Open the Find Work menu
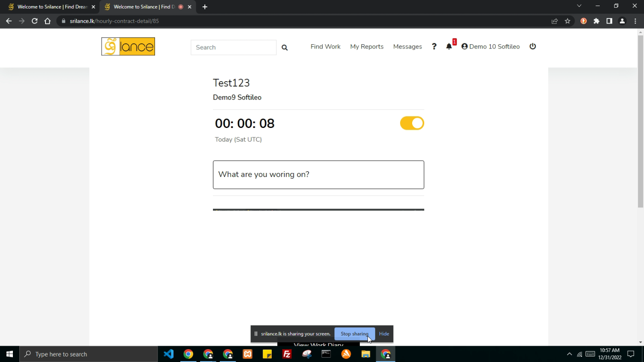 [325, 46]
